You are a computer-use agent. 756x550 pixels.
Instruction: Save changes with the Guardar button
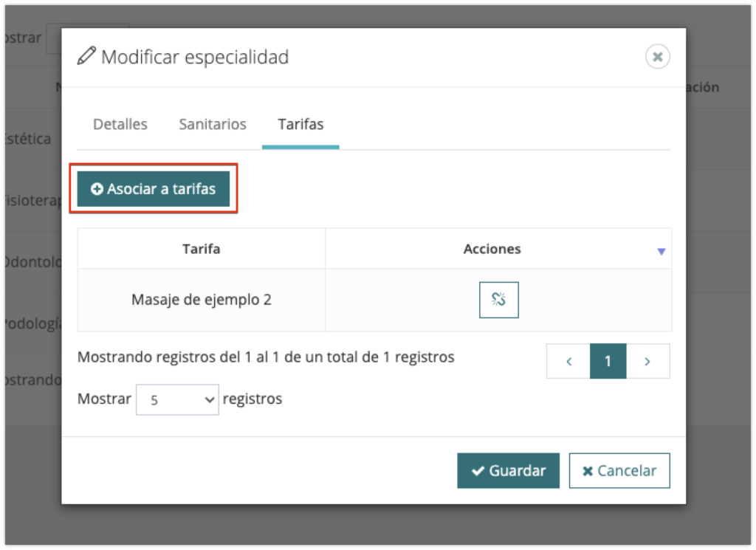coord(508,471)
